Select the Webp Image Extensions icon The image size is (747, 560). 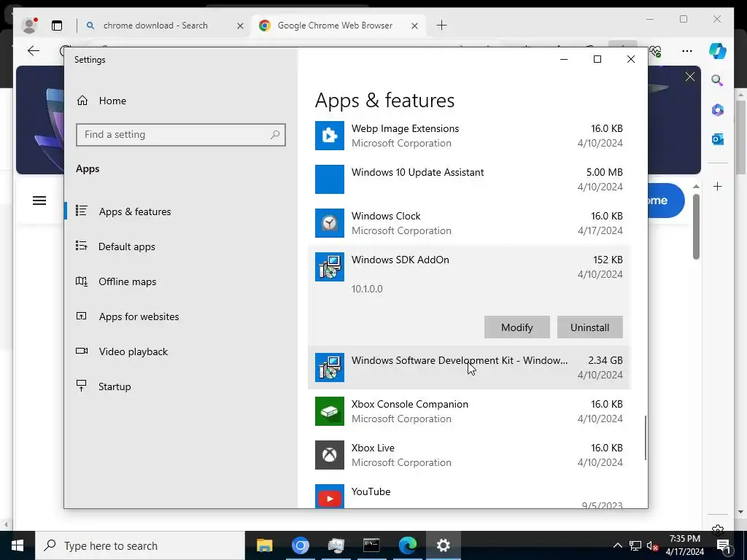pyautogui.click(x=329, y=136)
